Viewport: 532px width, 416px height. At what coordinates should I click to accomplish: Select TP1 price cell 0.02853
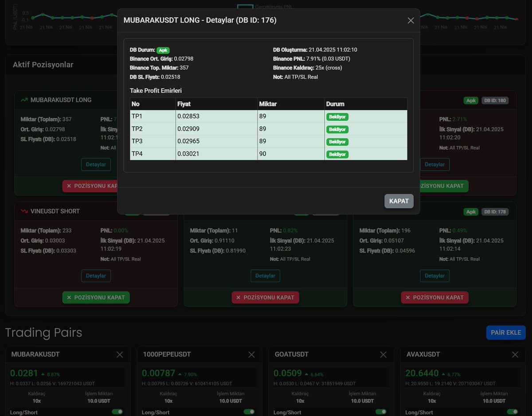tap(217, 117)
